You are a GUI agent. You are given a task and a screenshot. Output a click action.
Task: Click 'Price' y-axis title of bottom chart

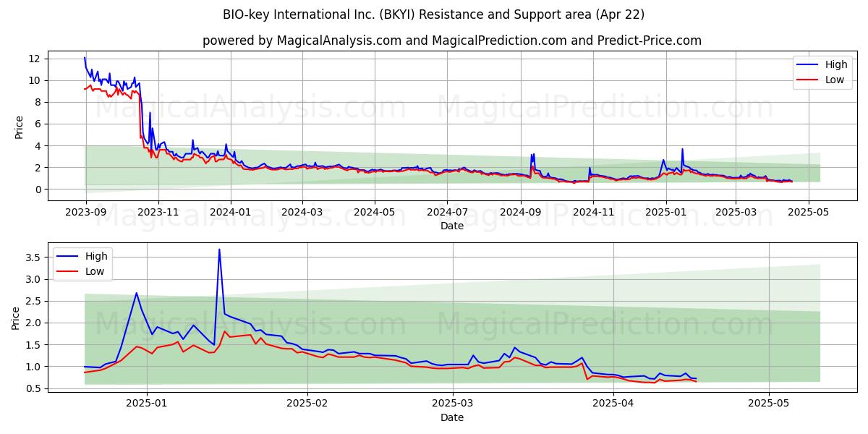pyautogui.click(x=16, y=317)
